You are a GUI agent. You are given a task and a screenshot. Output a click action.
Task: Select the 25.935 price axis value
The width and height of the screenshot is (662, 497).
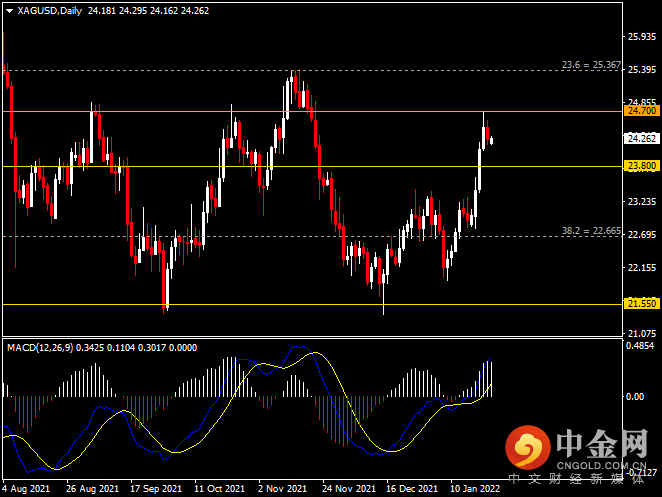(642, 37)
